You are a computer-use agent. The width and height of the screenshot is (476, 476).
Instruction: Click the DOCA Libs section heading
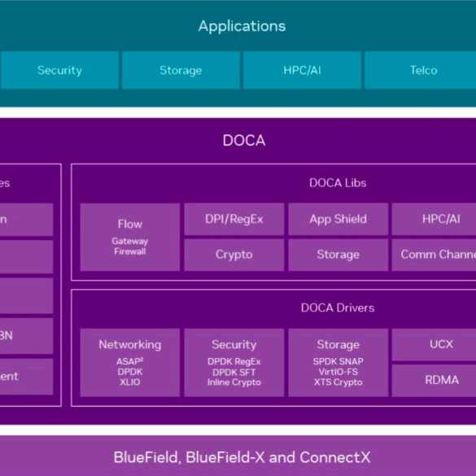point(338,183)
